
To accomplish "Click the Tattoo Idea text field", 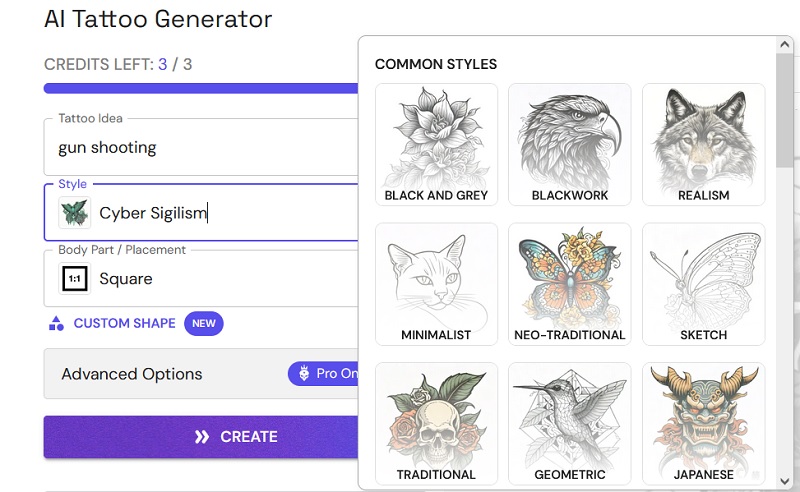I will click(200, 148).
